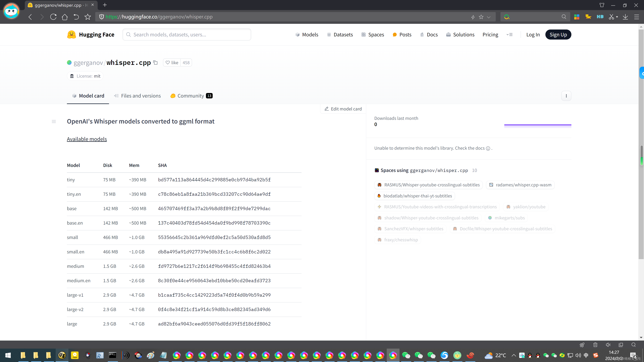This screenshot has height=362, width=644.
Task: Go to browser home page icon
Action: (x=65, y=17)
